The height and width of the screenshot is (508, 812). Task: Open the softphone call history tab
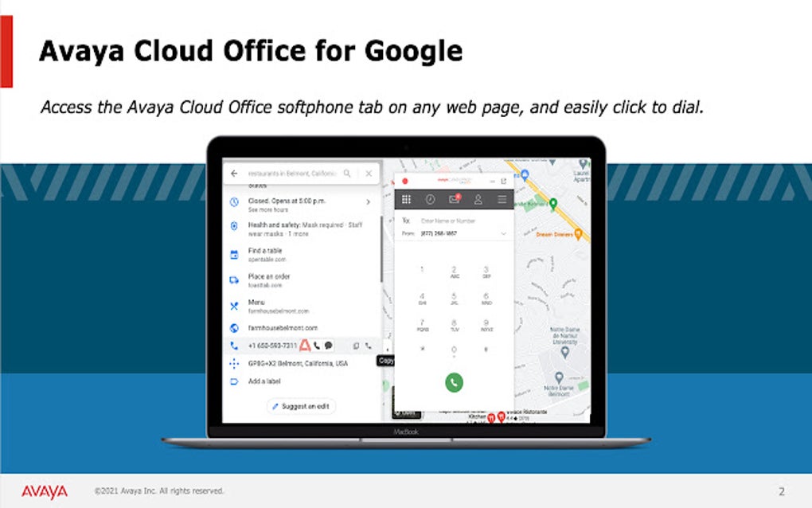431,199
